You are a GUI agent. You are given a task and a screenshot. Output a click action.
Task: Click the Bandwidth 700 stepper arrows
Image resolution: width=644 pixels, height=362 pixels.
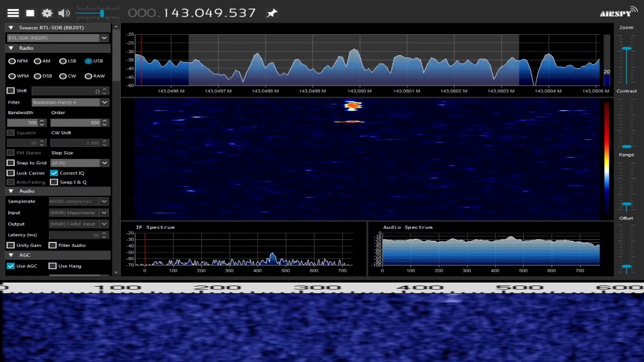tap(42, 123)
